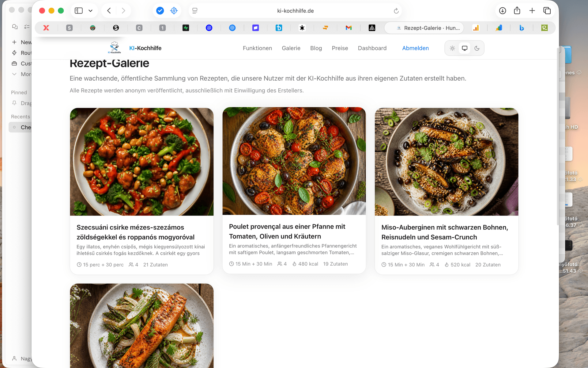Switch to the blue b square tab

point(279,28)
